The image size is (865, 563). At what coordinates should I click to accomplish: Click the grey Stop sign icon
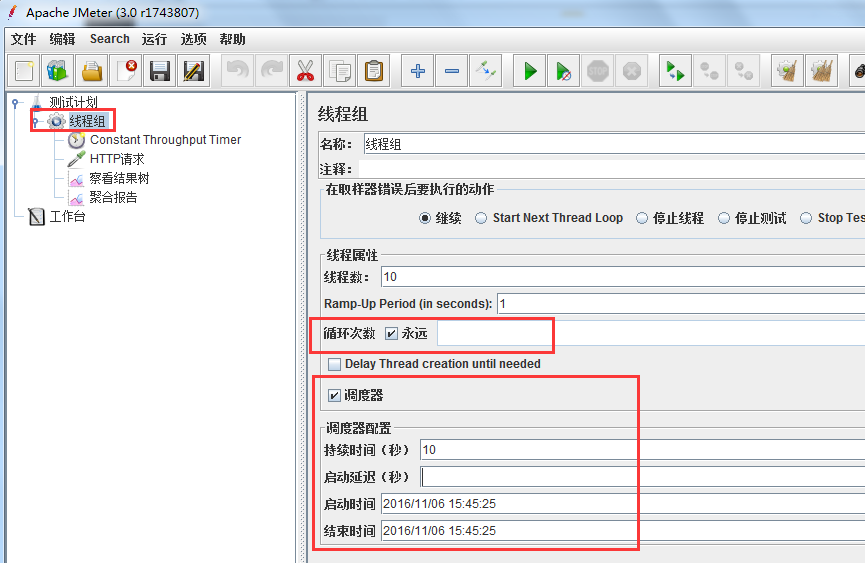597,71
